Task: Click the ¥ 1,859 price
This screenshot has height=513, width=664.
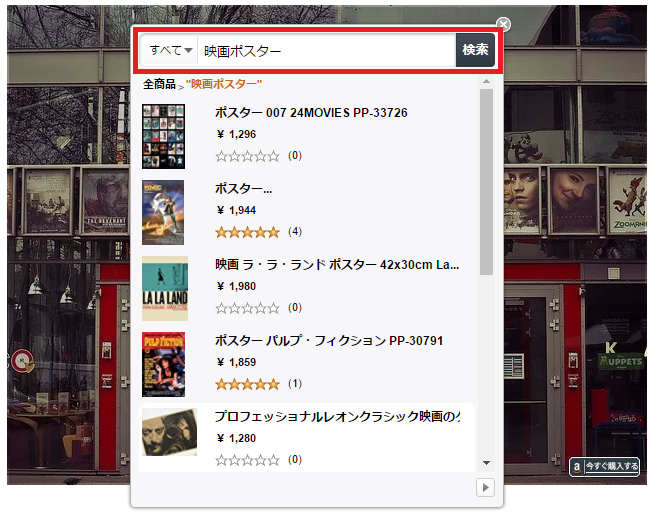Action: tap(236, 362)
